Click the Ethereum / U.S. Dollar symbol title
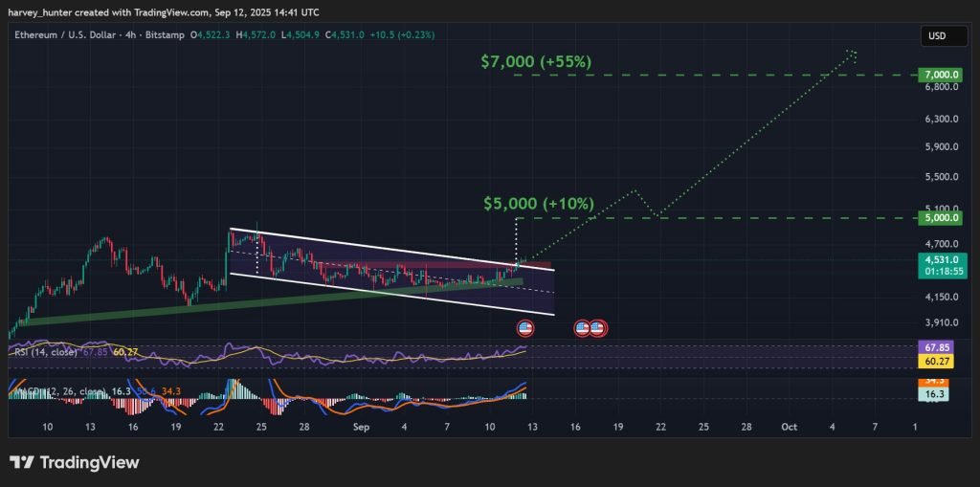The width and height of the screenshot is (980, 487). 70,35
